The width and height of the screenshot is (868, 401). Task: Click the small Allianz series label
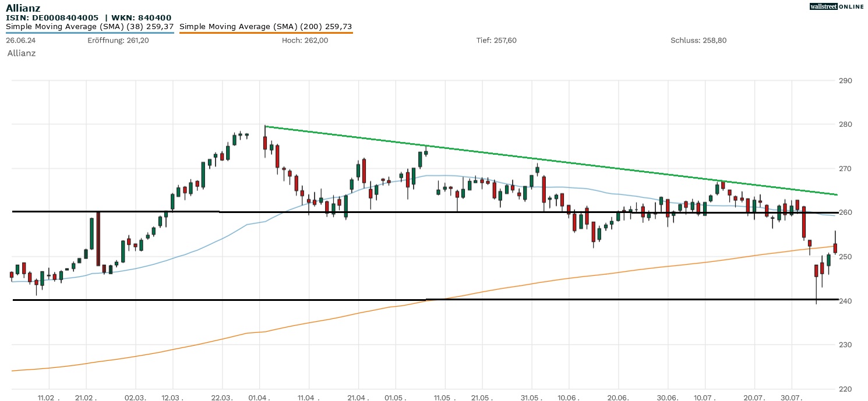(x=22, y=53)
